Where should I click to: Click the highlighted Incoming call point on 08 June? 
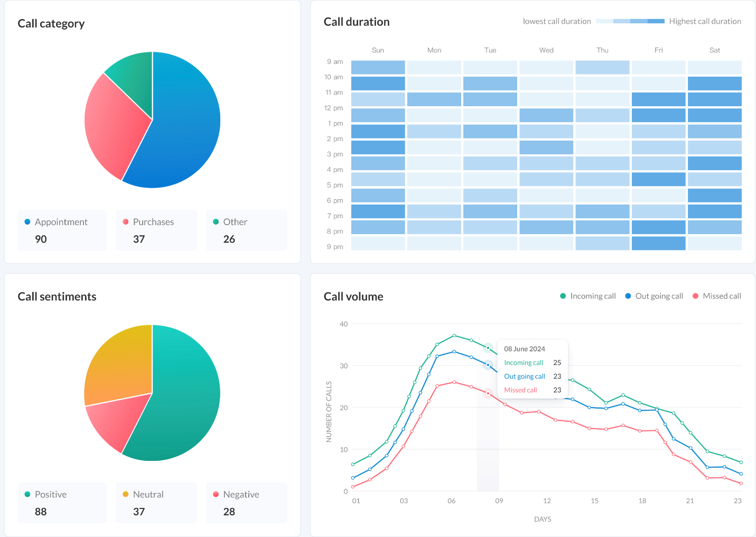click(x=488, y=348)
